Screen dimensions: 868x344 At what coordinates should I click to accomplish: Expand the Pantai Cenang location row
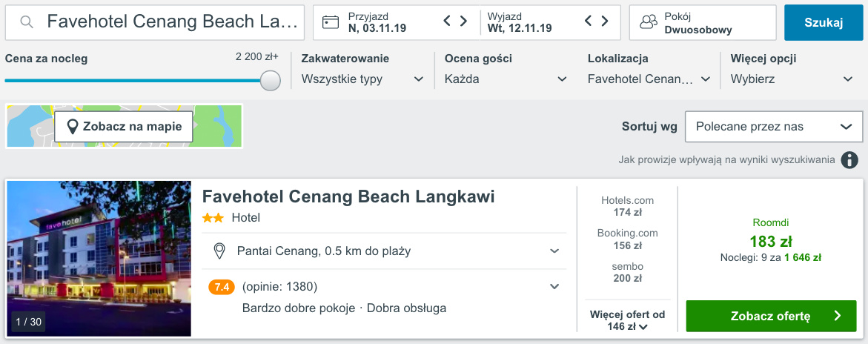pyautogui.click(x=384, y=251)
